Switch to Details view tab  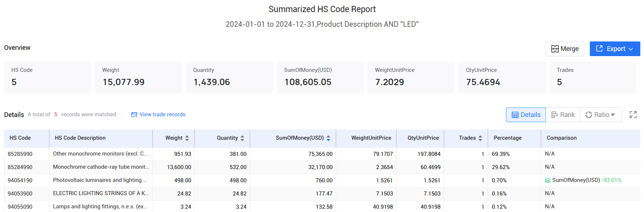click(526, 115)
